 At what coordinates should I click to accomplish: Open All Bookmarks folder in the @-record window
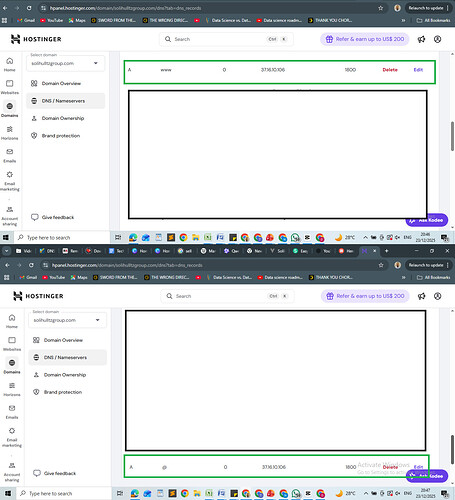(x=434, y=277)
